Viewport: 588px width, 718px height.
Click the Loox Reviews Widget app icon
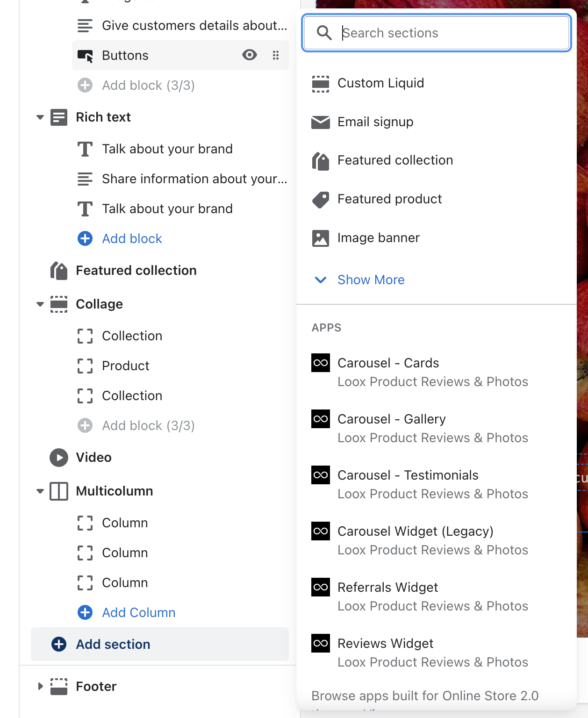coord(321,644)
